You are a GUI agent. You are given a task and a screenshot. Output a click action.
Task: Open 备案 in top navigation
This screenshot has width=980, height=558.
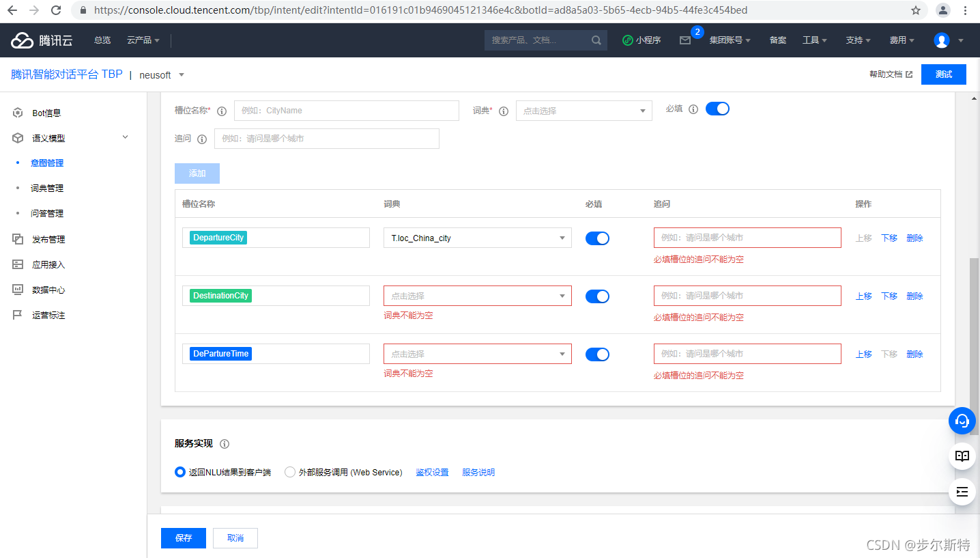pyautogui.click(x=778, y=40)
